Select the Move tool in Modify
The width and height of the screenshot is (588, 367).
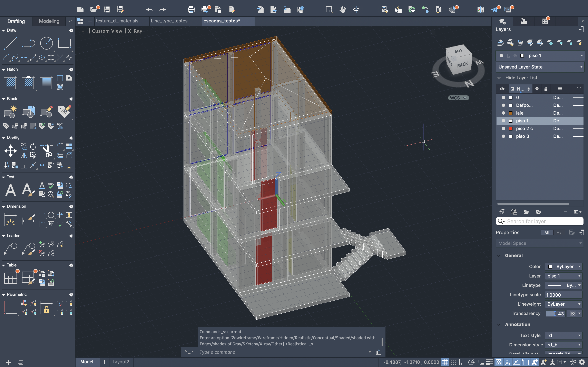coord(10,151)
